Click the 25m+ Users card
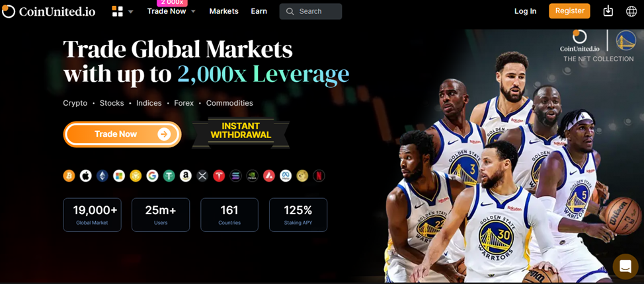 pyautogui.click(x=161, y=215)
